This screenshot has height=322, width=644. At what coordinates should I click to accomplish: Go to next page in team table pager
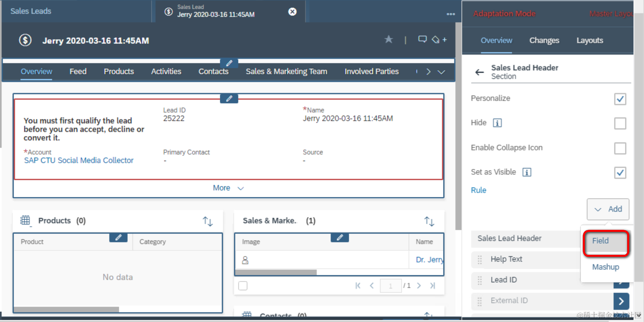419,285
